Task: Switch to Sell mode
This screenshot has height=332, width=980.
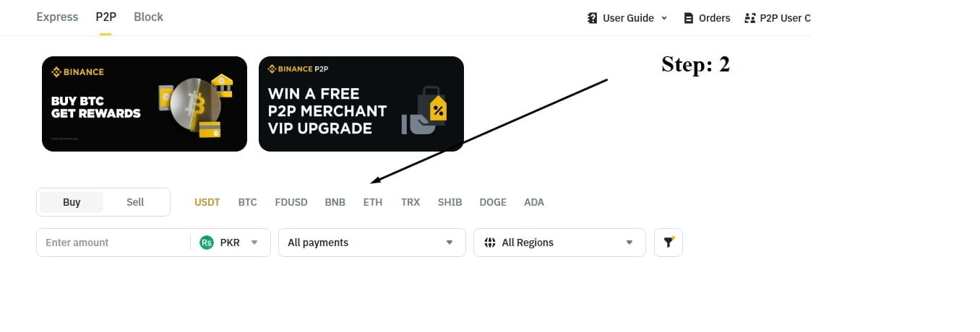Action: [x=135, y=202]
